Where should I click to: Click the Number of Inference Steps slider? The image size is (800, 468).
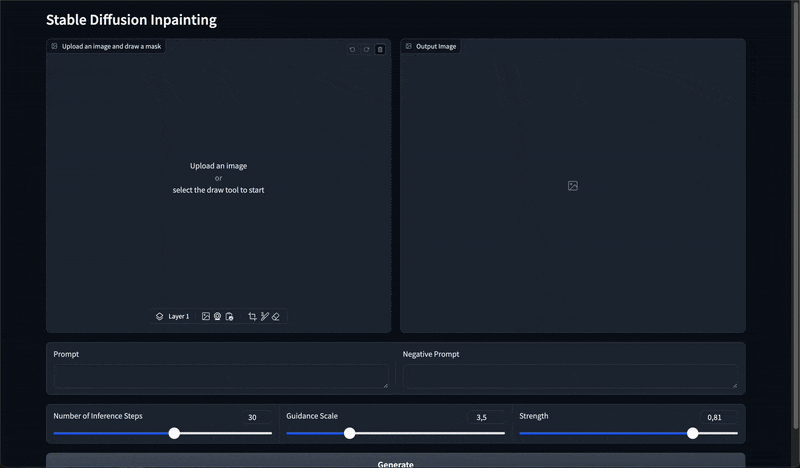click(163, 433)
